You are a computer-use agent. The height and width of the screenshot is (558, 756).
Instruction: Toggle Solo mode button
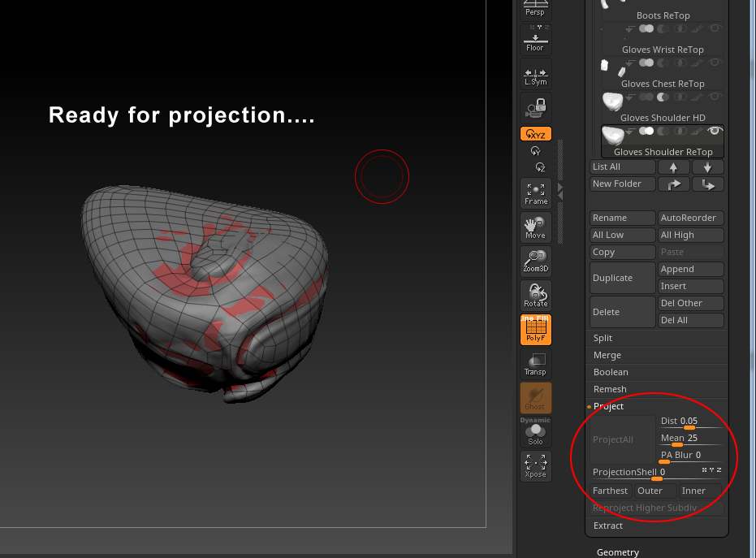[536, 433]
